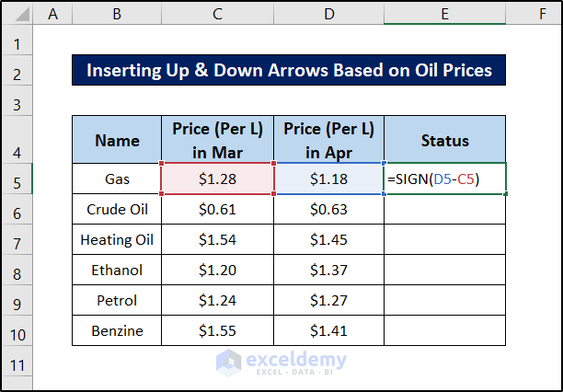Select column B header
563x392 pixels.
coord(117,13)
